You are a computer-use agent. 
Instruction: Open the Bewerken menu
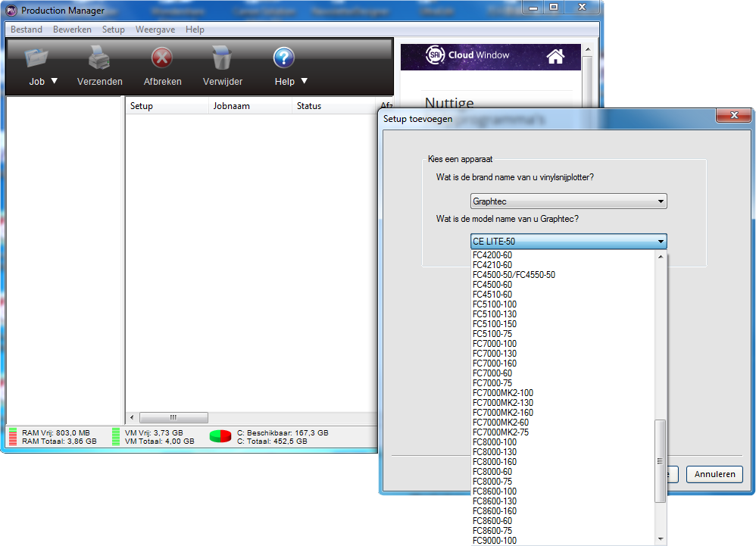(72, 30)
